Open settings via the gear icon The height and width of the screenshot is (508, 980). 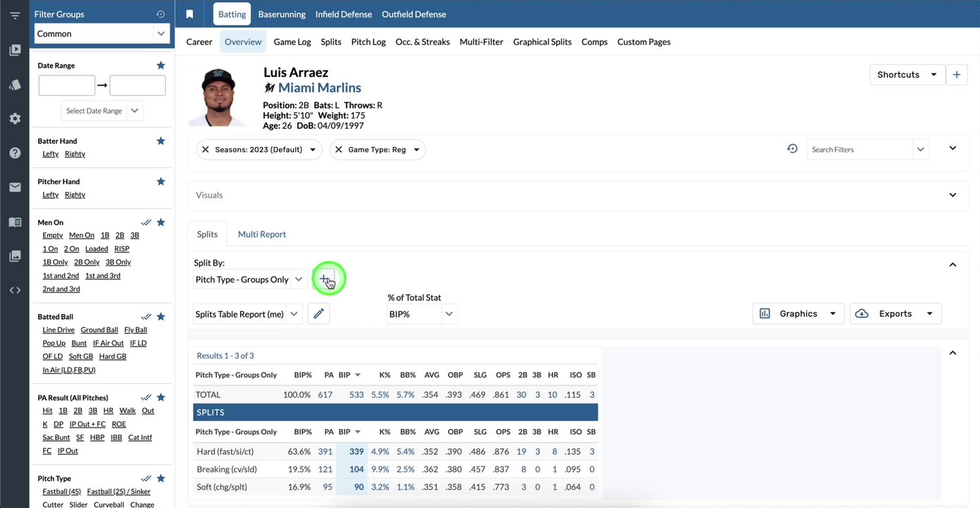(15, 119)
